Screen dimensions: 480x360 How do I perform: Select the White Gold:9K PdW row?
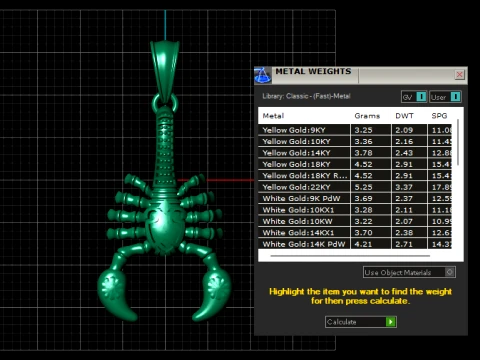pos(355,198)
